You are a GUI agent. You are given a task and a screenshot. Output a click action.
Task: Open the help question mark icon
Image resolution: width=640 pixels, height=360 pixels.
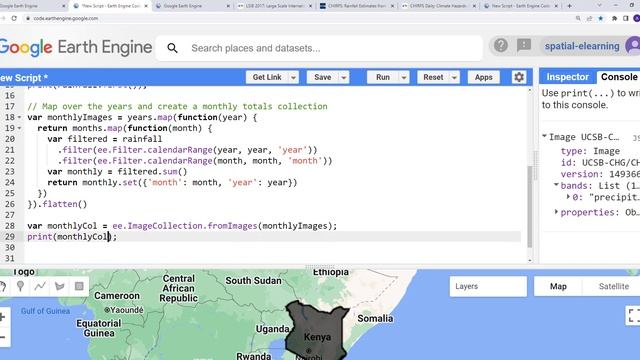[500, 45]
